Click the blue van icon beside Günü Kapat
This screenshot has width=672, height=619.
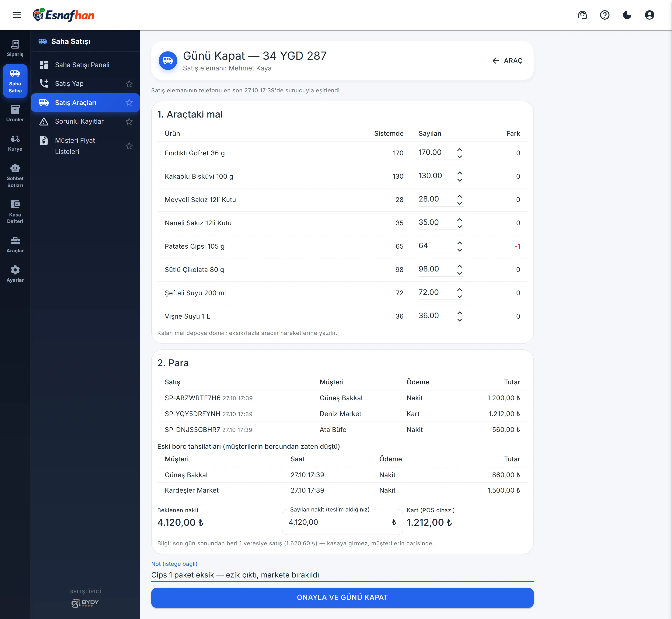pyautogui.click(x=168, y=61)
